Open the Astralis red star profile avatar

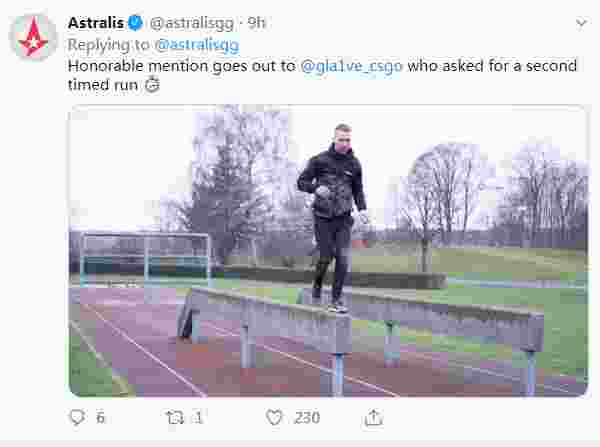(33, 38)
